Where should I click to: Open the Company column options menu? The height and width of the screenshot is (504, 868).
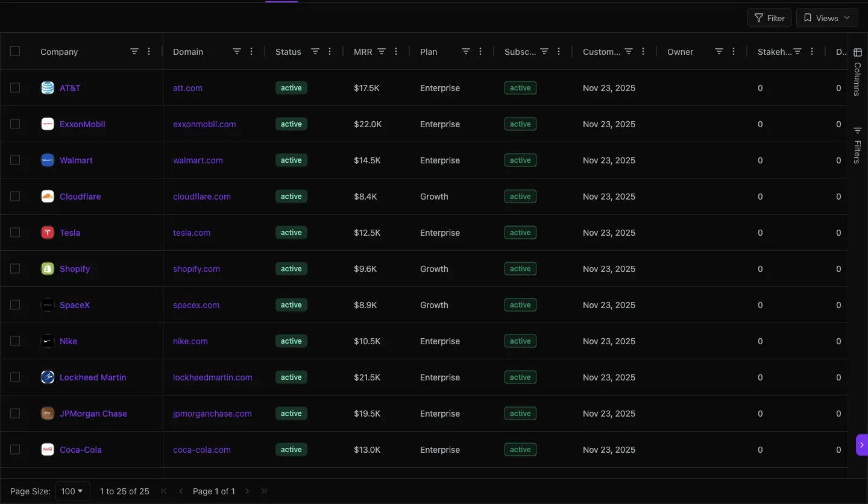tap(149, 52)
